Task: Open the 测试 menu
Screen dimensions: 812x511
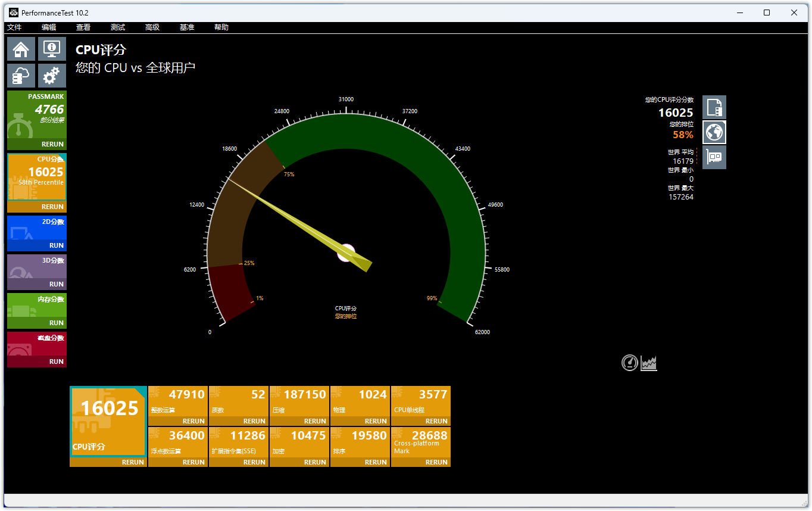Action: (x=118, y=27)
